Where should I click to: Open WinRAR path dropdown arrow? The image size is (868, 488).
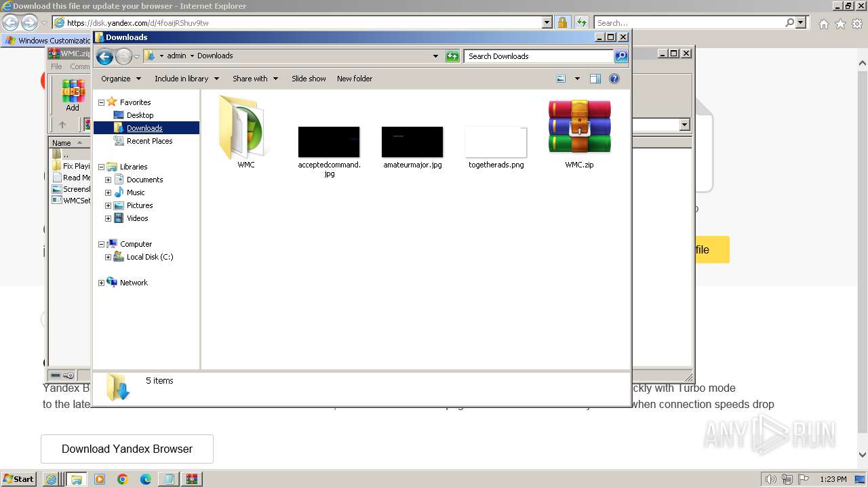684,125
